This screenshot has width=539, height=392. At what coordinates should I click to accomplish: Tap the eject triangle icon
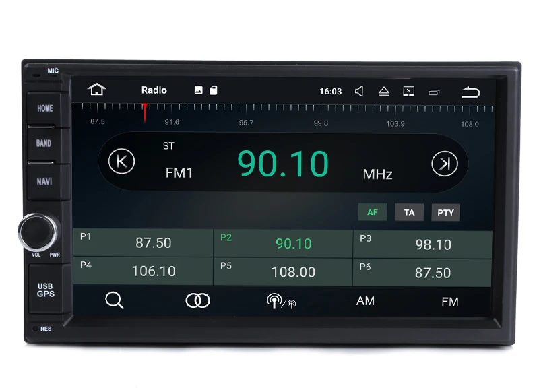384,92
